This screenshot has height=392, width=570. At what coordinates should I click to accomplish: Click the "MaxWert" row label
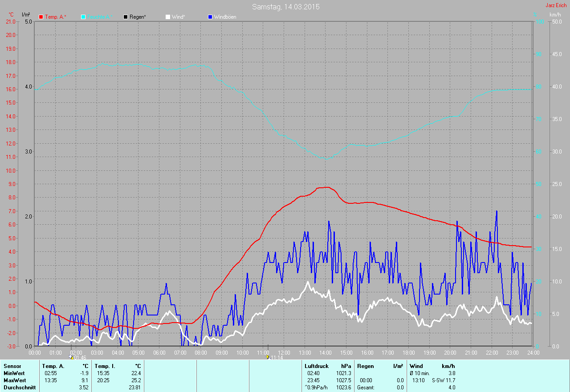click(15, 380)
